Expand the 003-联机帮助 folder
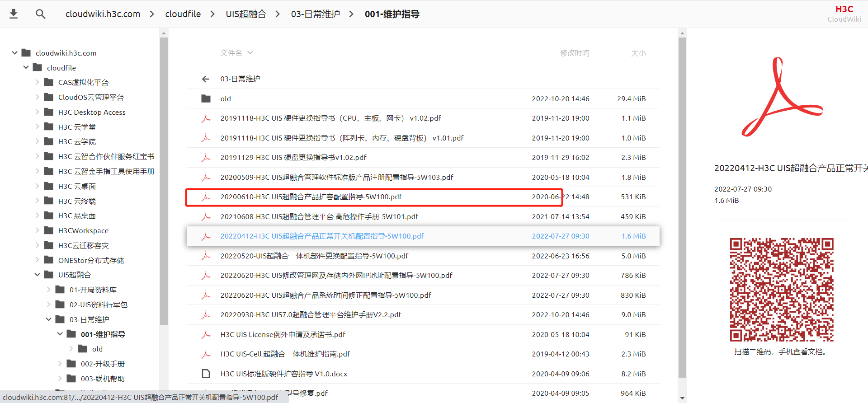The image size is (868, 403). (60, 379)
